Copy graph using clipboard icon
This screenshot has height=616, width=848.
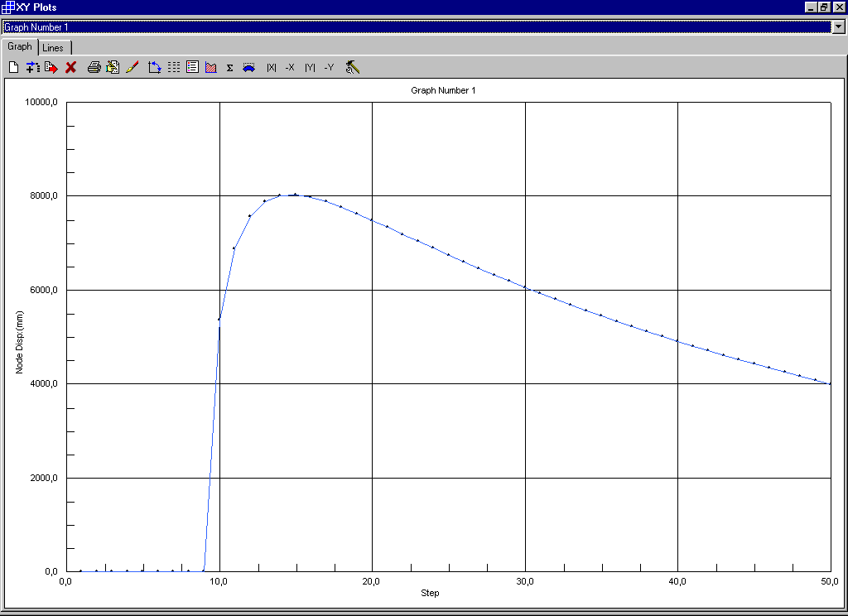tap(113, 68)
